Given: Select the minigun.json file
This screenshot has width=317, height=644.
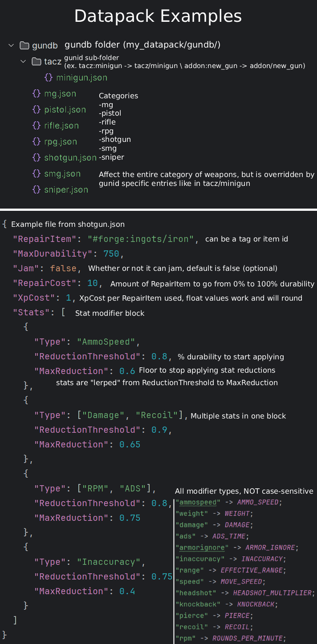Looking at the screenshot, I should [81, 77].
